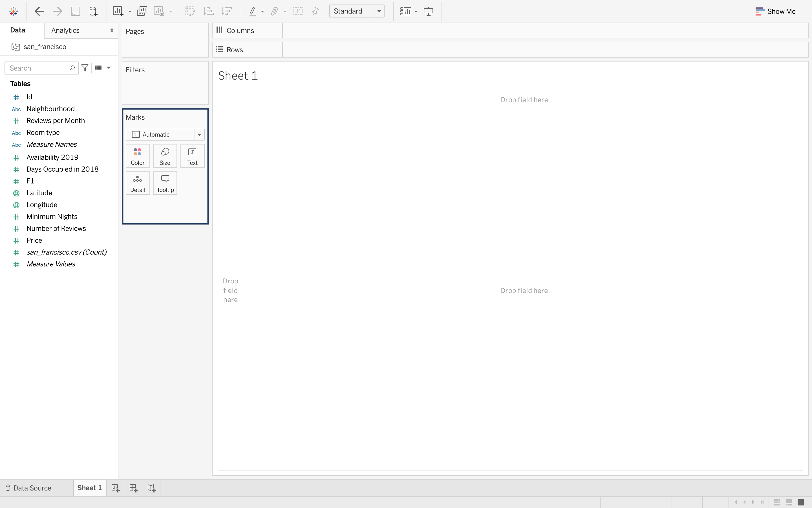Click Show/Hide cards icon
Screen dimensions: 812x508
tap(406, 11)
